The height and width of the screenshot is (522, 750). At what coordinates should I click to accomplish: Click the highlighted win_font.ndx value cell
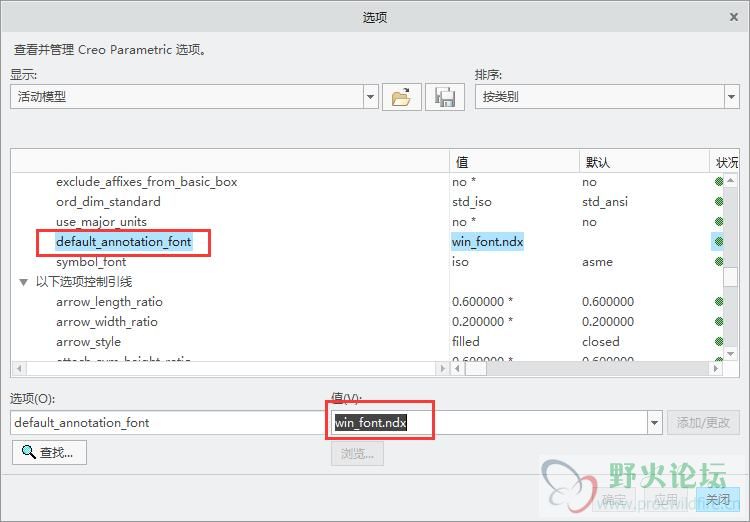click(487, 242)
